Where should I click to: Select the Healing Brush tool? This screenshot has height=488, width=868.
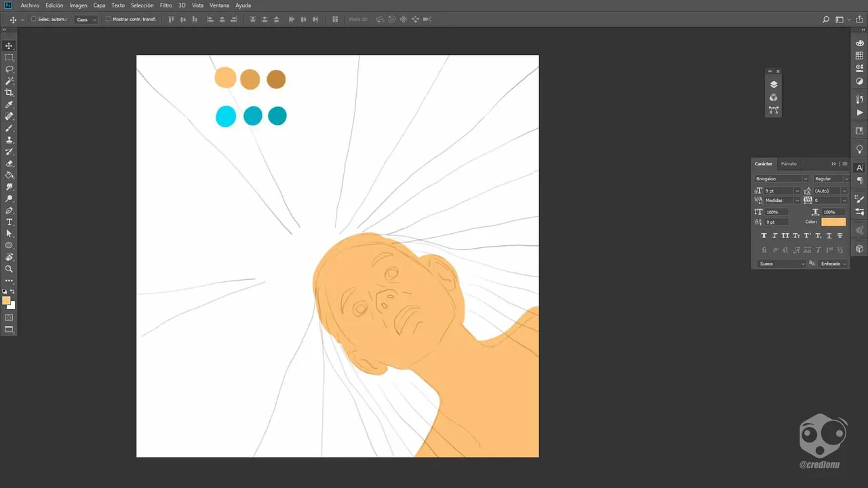[9, 117]
